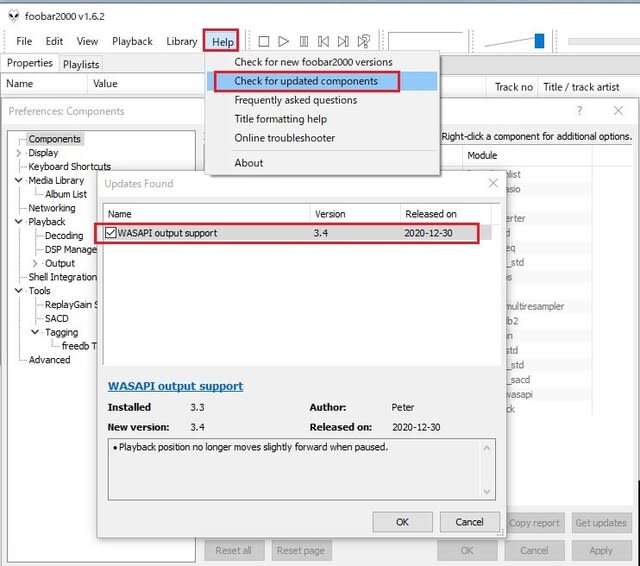
Task: Click the Play toolbar icon
Action: pyautogui.click(x=283, y=41)
